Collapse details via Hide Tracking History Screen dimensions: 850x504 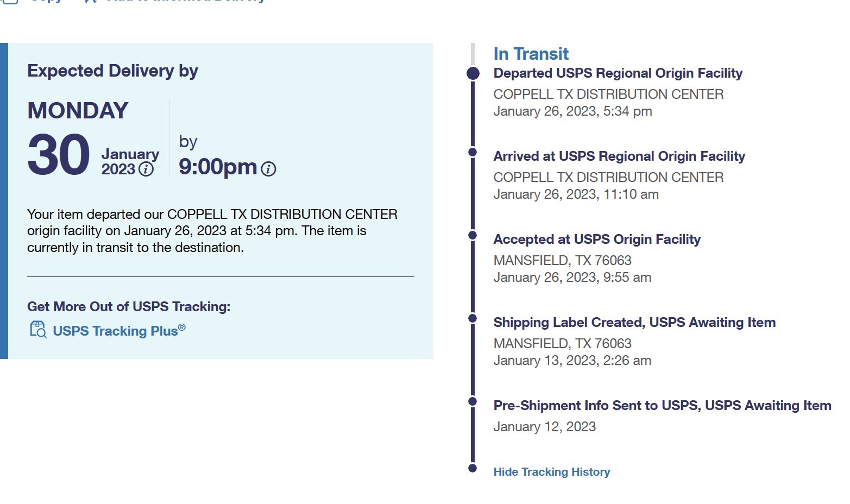(x=551, y=471)
